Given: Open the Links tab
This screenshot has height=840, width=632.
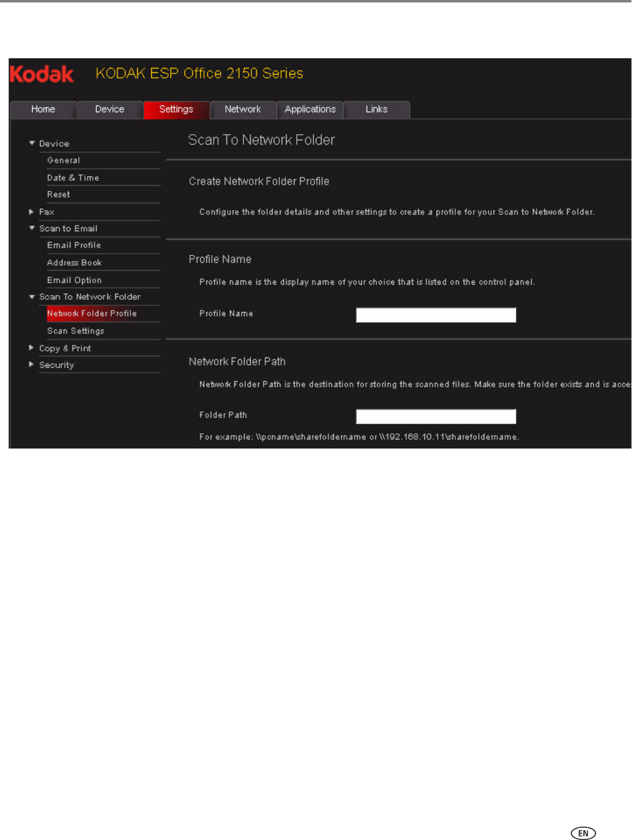Looking at the screenshot, I should 376,110.
